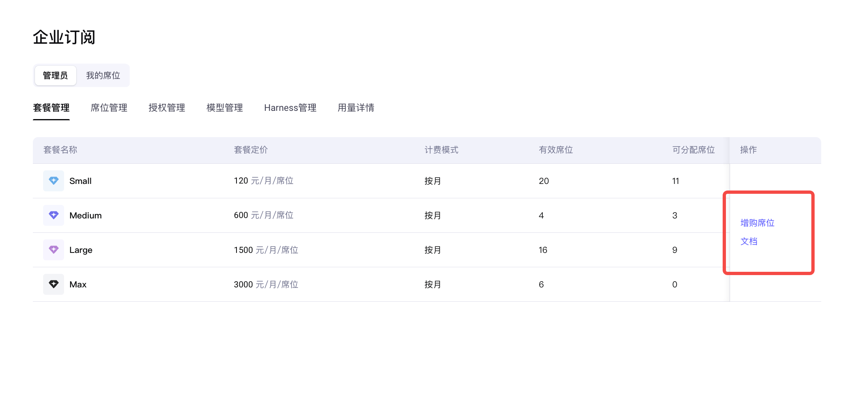Open the 席位管理 tab
The image size is (868, 404).
[109, 108]
